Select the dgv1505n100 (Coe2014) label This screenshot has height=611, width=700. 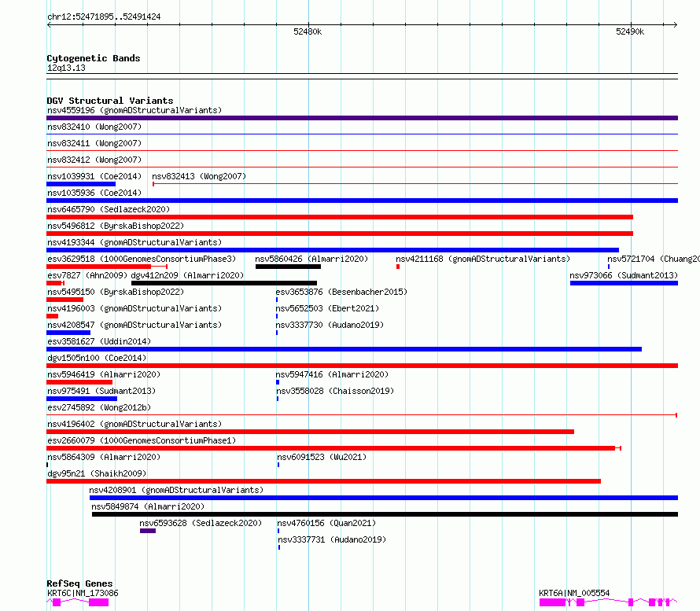coord(97,358)
